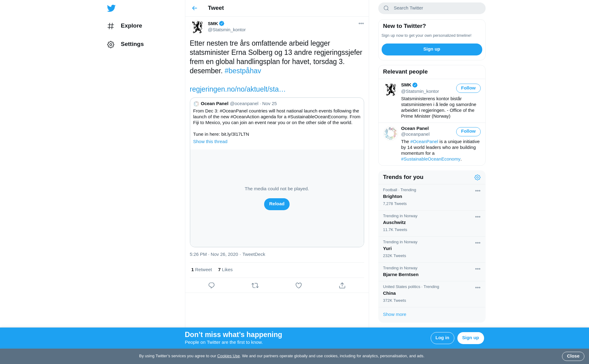Retweet using the retweet arrows icon
The image size is (589, 364).
pyautogui.click(x=255, y=286)
